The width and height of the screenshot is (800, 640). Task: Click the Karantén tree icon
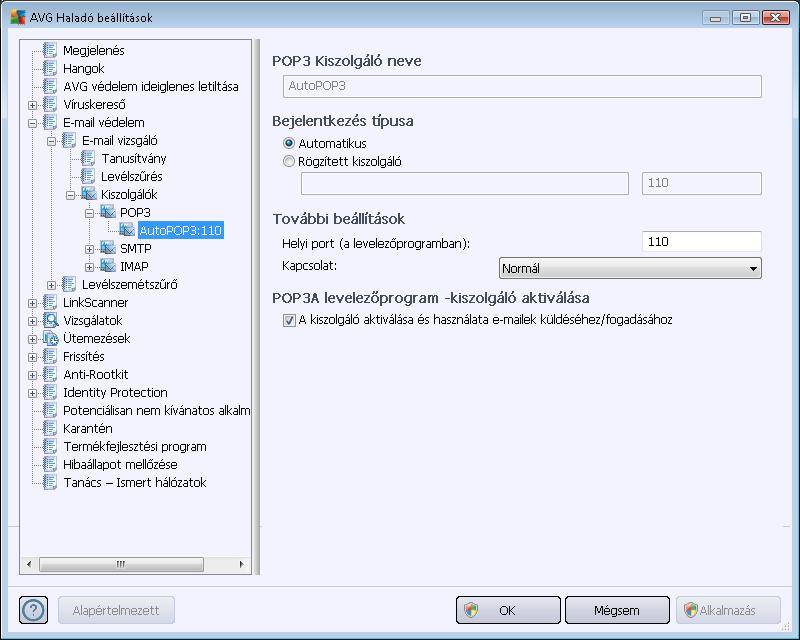click(x=50, y=428)
